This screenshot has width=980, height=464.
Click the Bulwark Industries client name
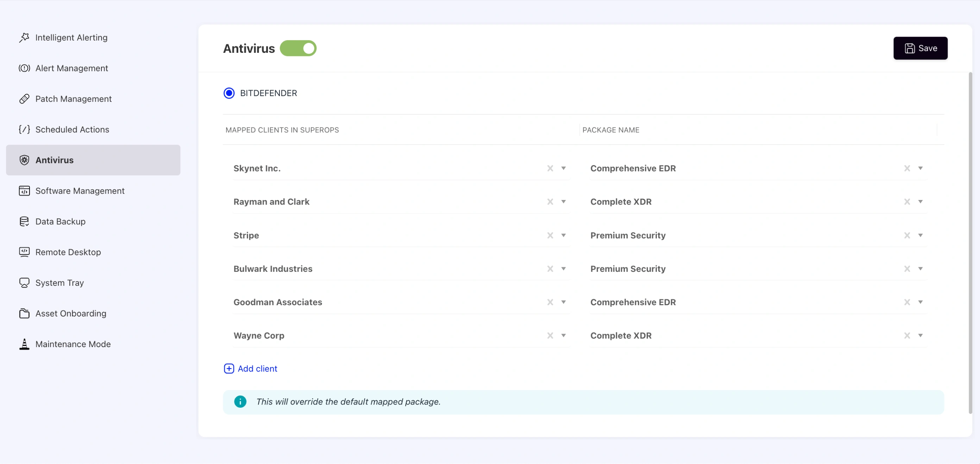pos(273,269)
